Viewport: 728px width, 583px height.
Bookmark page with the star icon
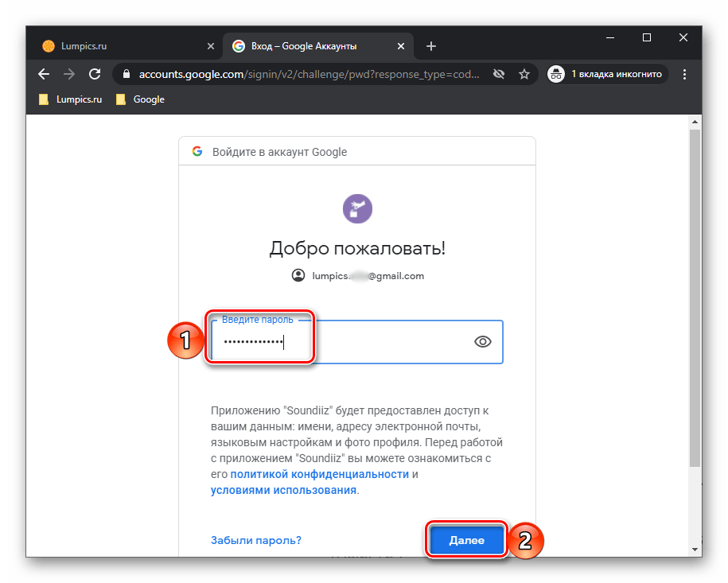click(524, 74)
